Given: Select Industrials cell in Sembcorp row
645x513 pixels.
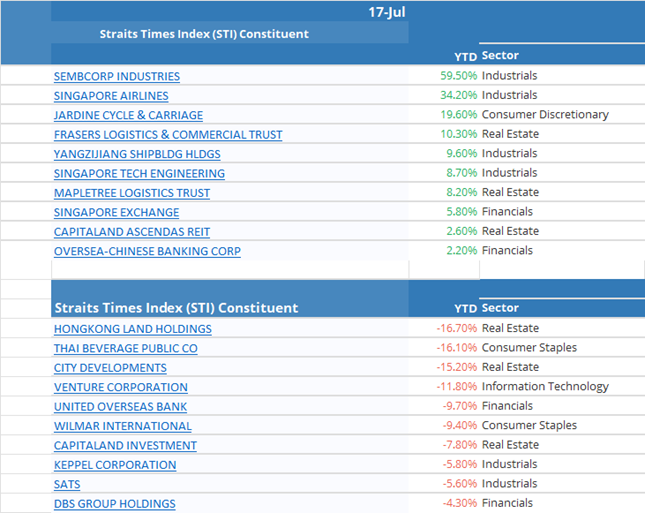Looking at the screenshot, I should (509, 76).
